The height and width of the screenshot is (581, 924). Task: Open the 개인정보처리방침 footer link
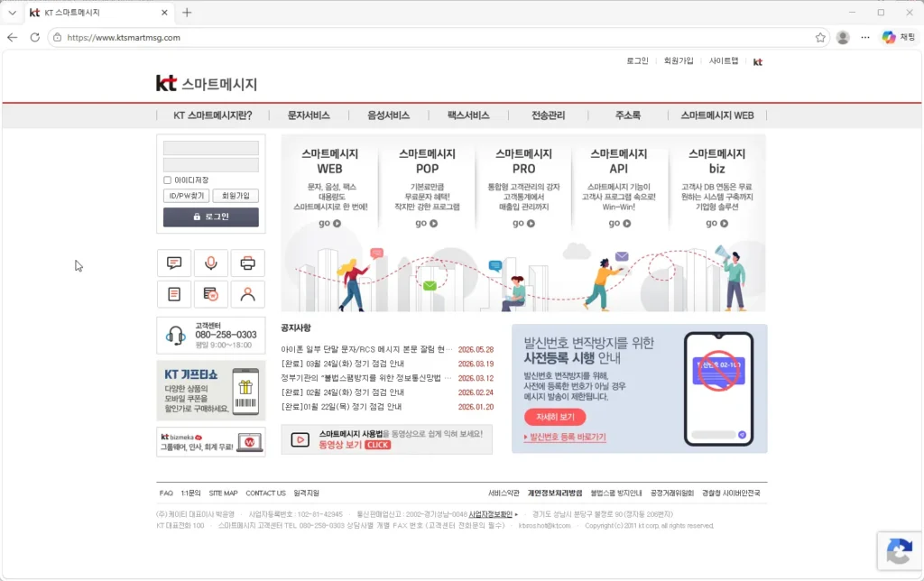coord(555,493)
